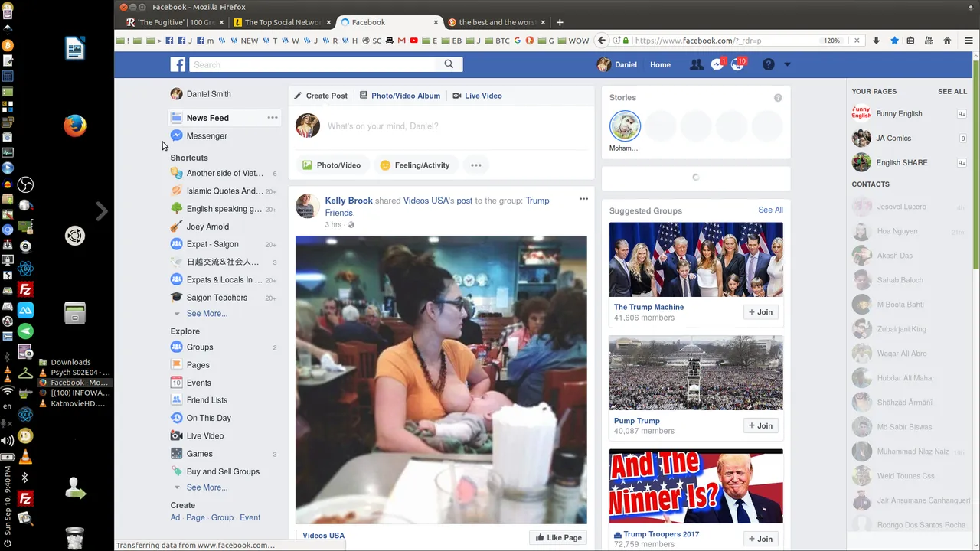Stop loading page X button in URL bar
The height and width of the screenshot is (551, 980).
857,41
